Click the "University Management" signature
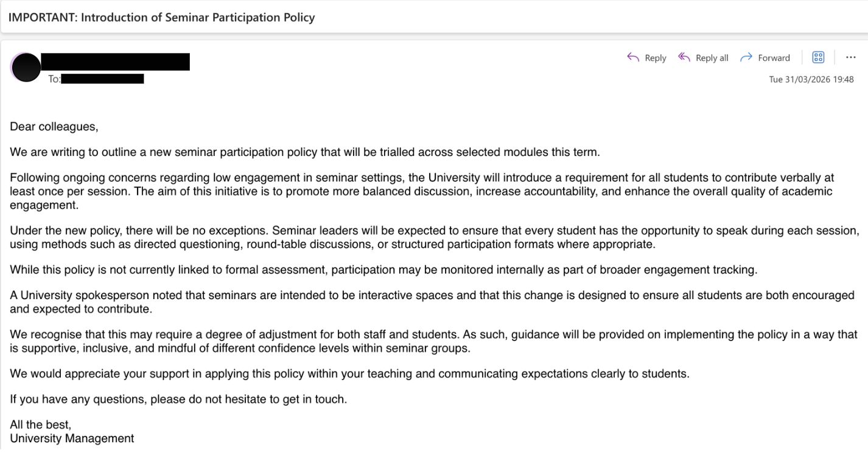Image resolution: width=868 pixels, height=452 pixels. pyautogui.click(x=72, y=438)
